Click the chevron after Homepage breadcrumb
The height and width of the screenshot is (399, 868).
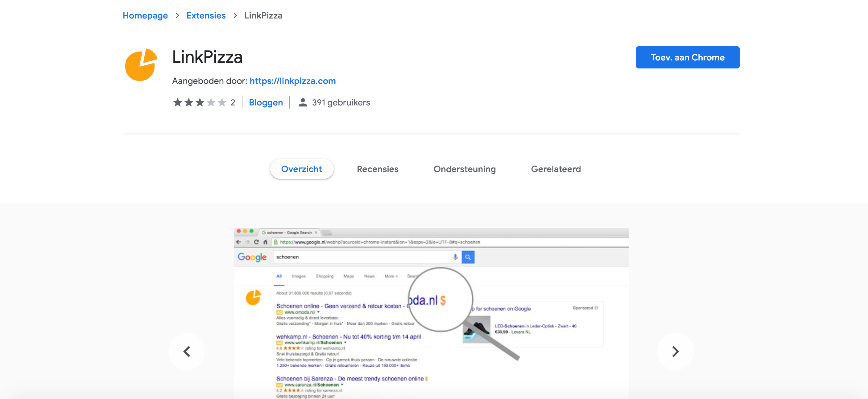click(x=177, y=15)
